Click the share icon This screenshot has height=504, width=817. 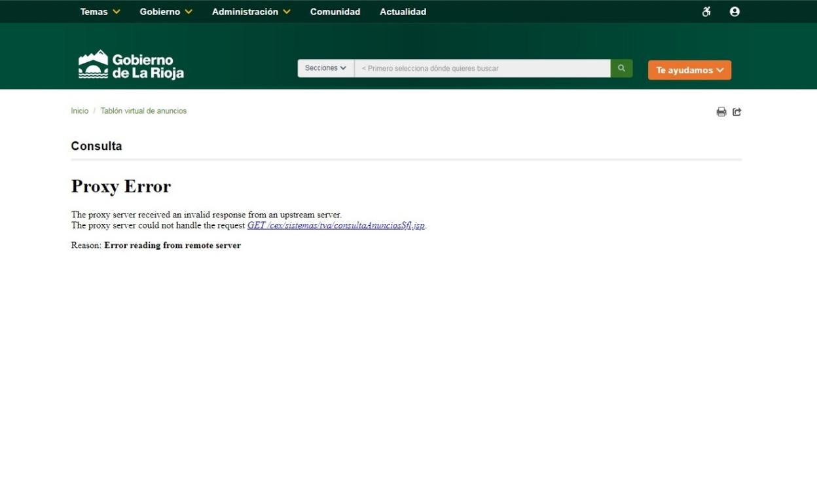(737, 112)
